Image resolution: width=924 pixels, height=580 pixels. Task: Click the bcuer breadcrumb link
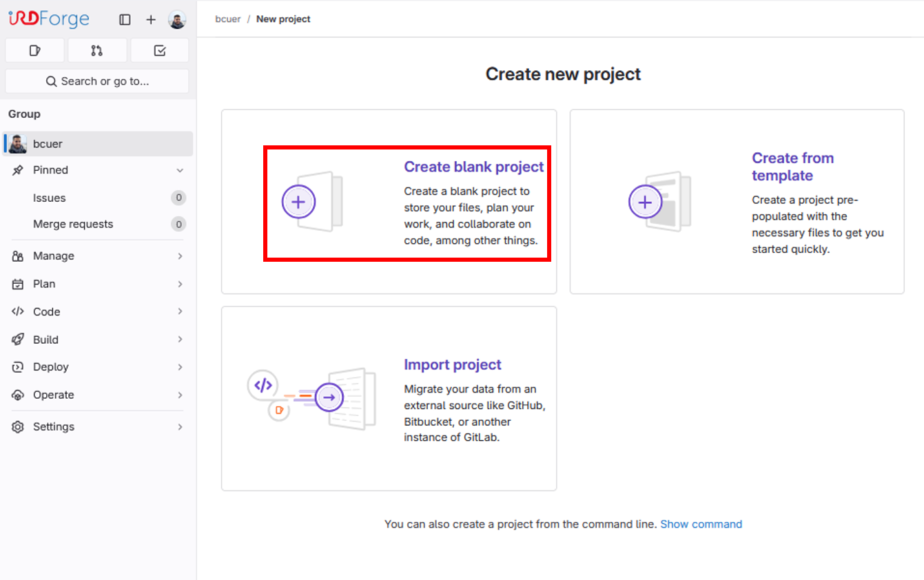pyautogui.click(x=227, y=19)
